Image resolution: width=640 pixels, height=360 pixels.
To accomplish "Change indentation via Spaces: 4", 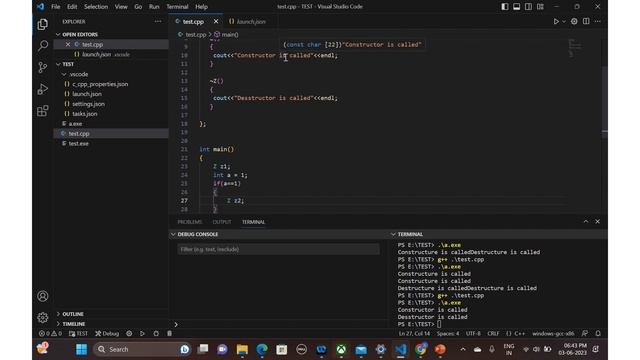I will point(448,333).
